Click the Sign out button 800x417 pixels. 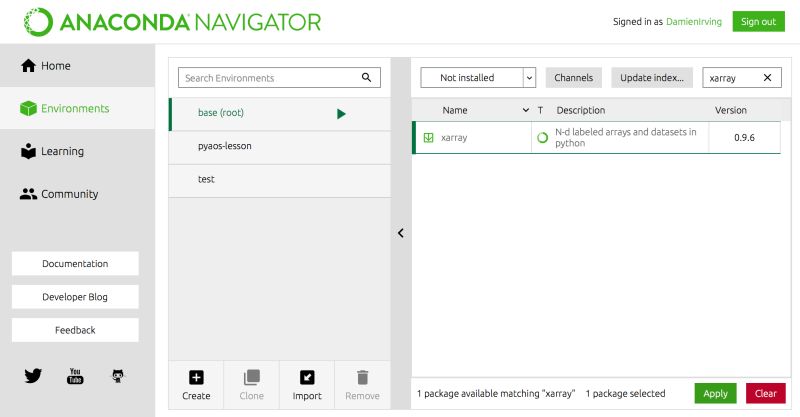758,21
